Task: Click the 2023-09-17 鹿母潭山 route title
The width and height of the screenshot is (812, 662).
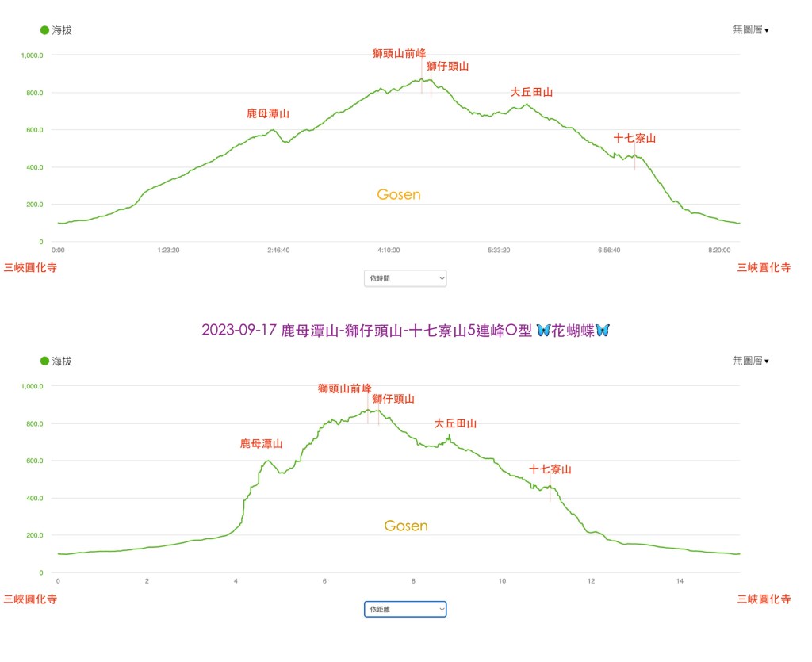Action: [365, 330]
